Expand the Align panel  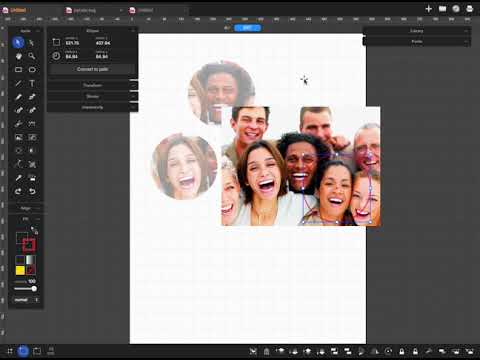point(25,208)
